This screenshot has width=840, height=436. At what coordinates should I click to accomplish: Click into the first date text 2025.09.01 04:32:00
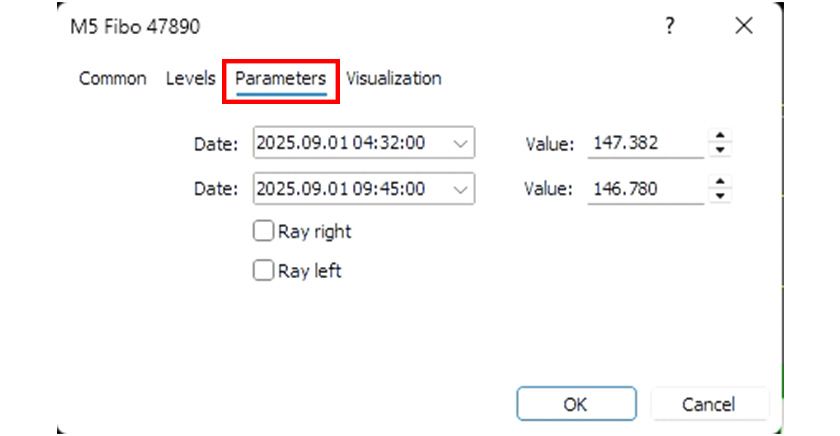pos(341,143)
